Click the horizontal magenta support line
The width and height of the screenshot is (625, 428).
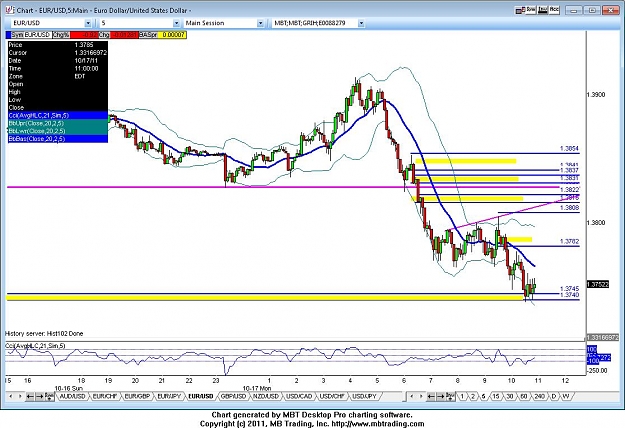coord(283,187)
